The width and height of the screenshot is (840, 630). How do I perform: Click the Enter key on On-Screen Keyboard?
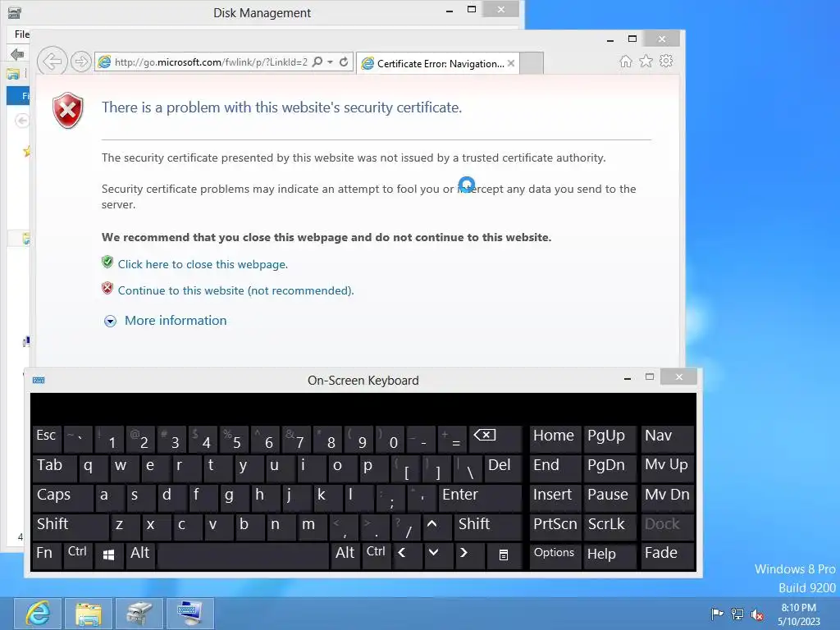pos(479,496)
